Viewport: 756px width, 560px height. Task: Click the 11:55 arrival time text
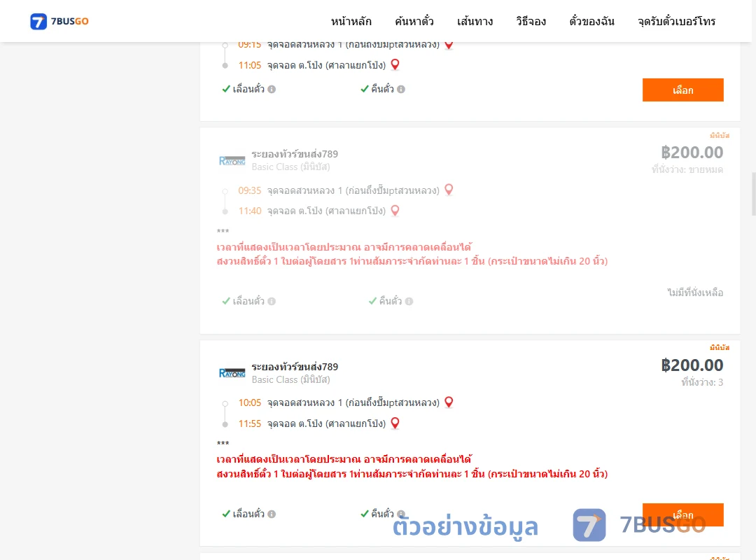tap(250, 424)
